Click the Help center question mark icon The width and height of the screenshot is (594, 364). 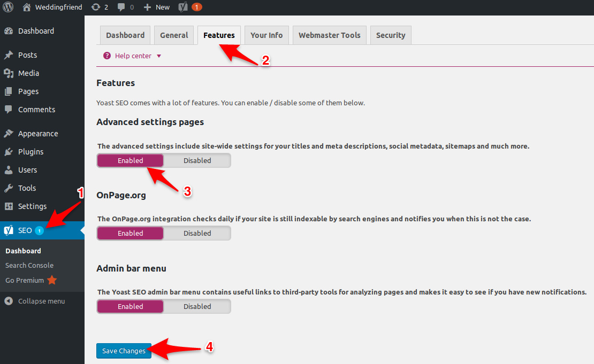click(107, 56)
